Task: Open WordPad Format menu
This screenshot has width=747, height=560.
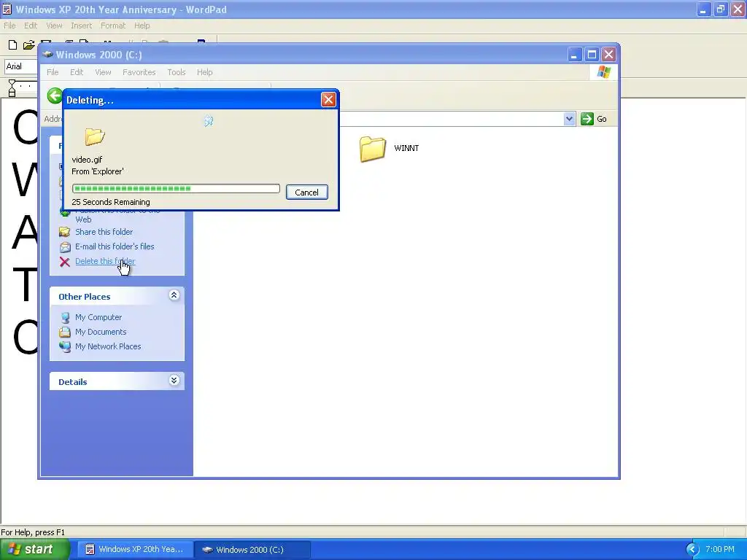Action: click(x=113, y=26)
